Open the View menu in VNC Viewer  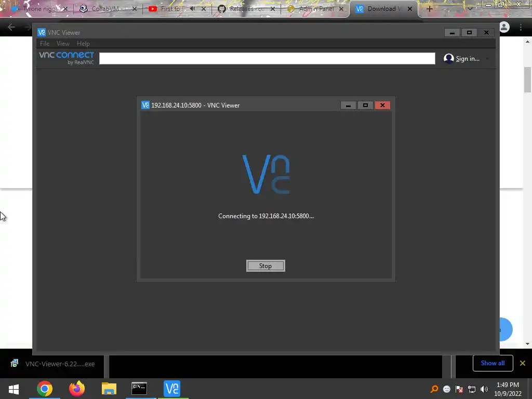(63, 44)
